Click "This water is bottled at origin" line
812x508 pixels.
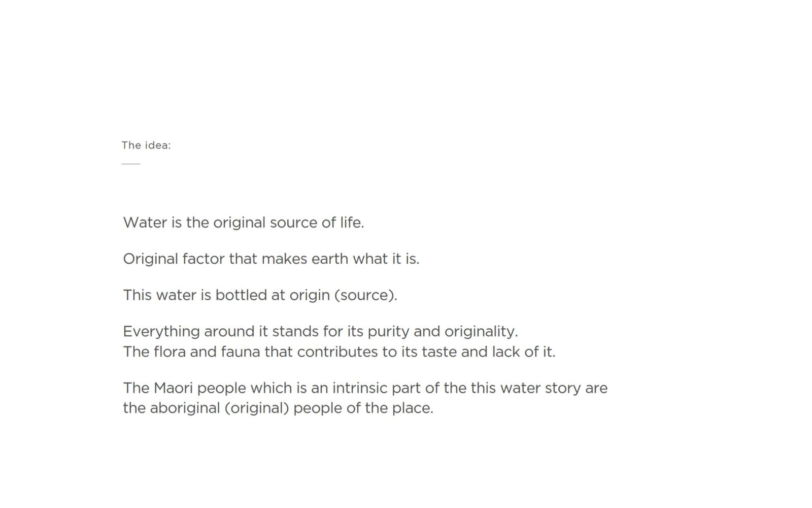[x=260, y=295]
